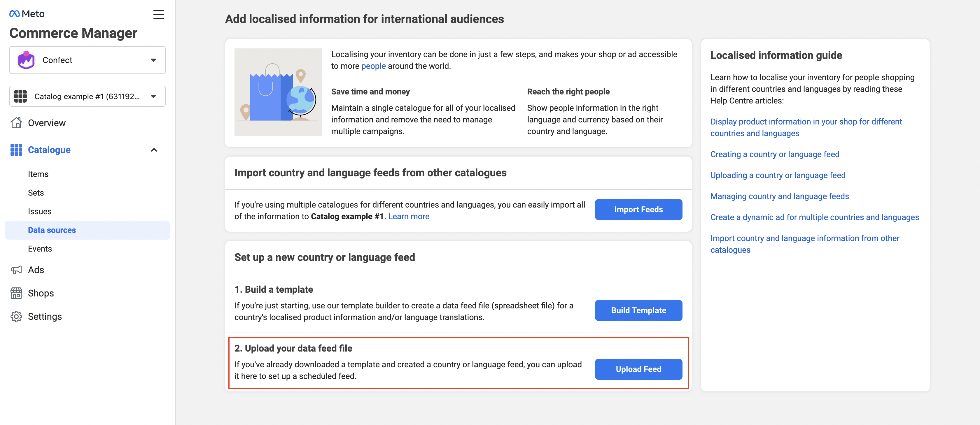Viewport: 980px width, 425px height.
Task: Click the Settings gear icon
Action: [16, 316]
